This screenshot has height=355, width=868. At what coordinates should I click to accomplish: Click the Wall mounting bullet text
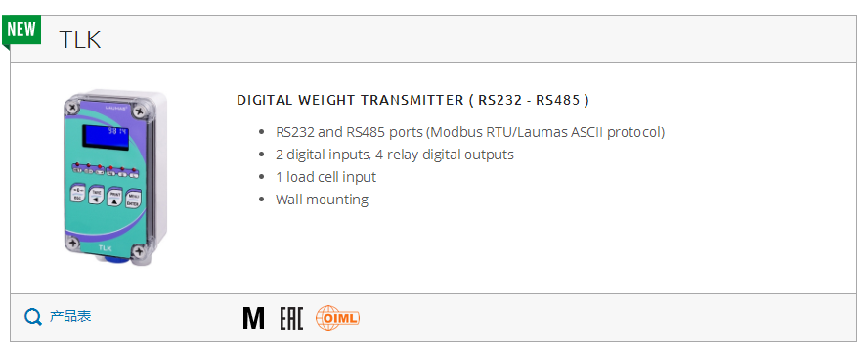click(x=323, y=200)
